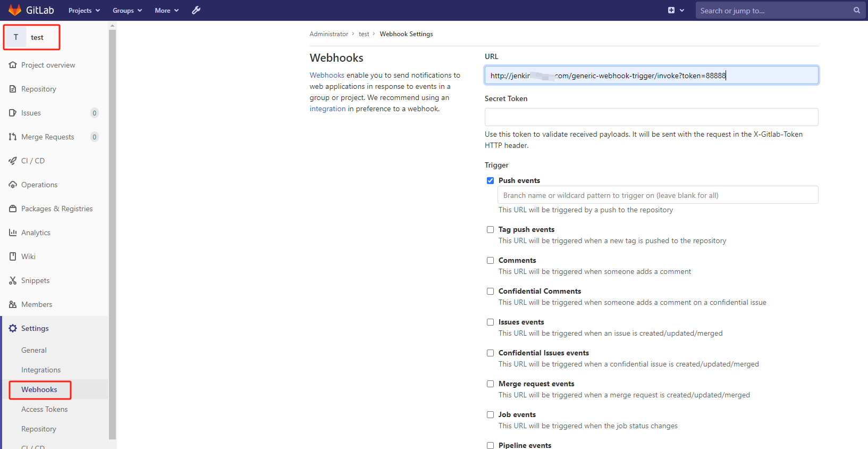Open the Groups dropdown menu
Screen dimensions: 868x449
coord(127,10)
